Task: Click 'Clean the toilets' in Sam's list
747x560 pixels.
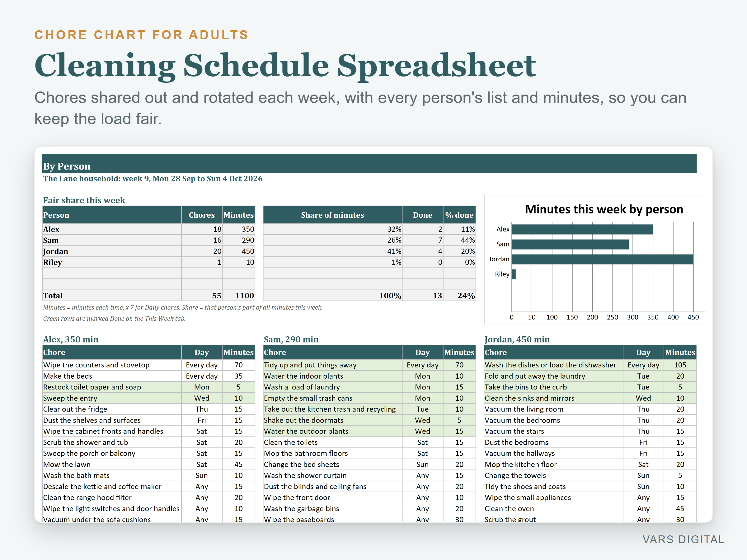Action: click(x=333, y=442)
